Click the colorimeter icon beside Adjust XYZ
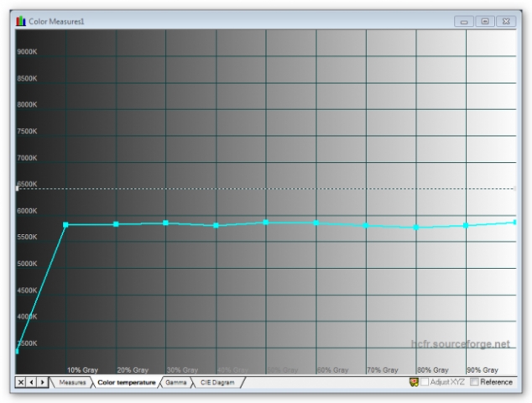The height and width of the screenshot is (403, 532). click(414, 382)
